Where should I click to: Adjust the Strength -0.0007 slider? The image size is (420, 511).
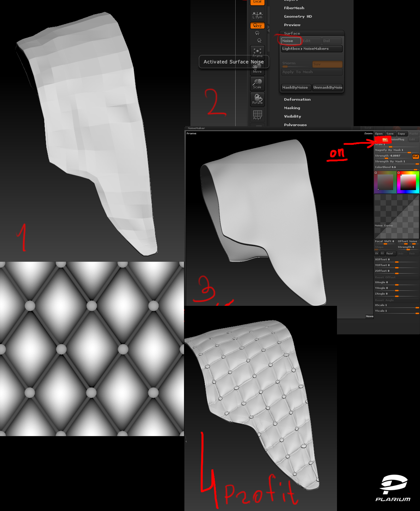393,156
